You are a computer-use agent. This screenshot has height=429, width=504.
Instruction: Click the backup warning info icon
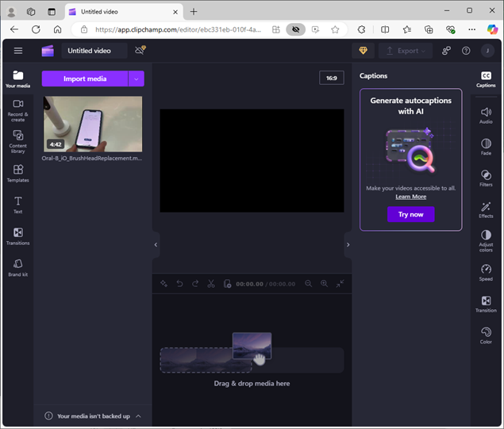click(48, 416)
